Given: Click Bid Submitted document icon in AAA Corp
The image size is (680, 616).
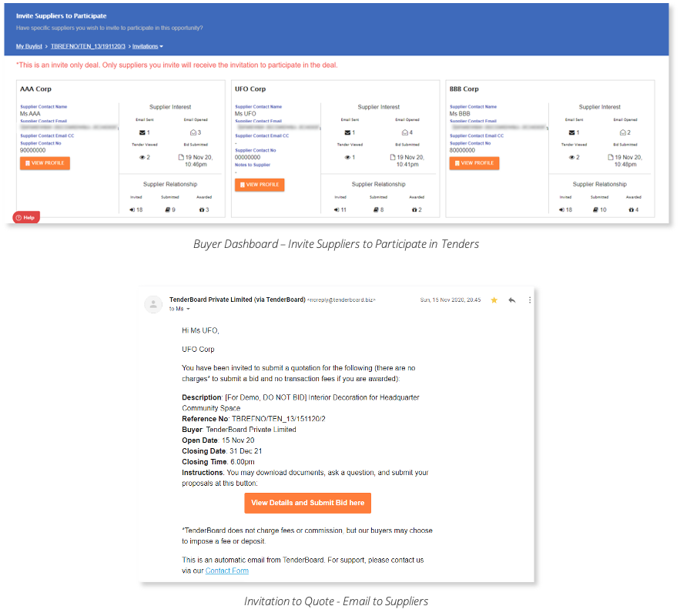Looking at the screenshot, I should pyautogui.click(x=181, y=157).
